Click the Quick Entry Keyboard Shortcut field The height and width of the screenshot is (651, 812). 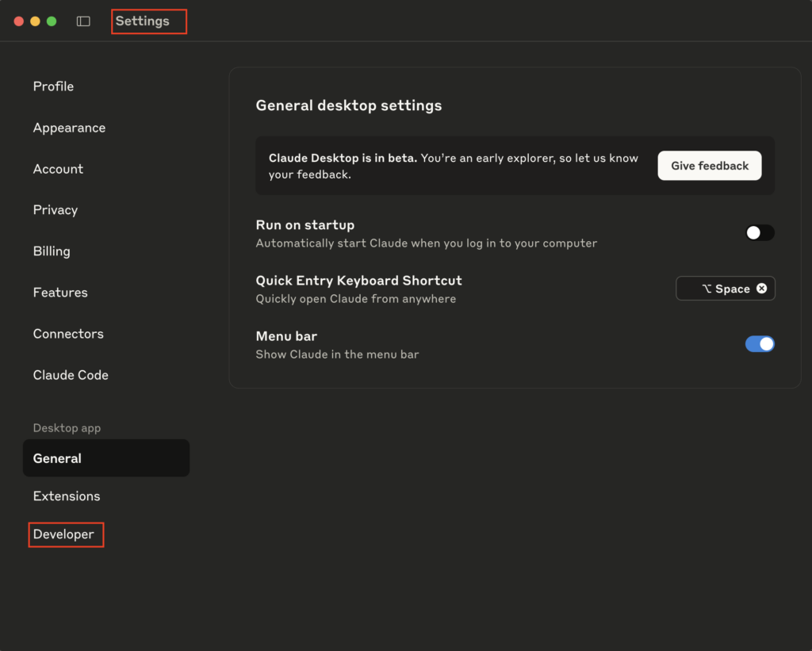(718, 289)
